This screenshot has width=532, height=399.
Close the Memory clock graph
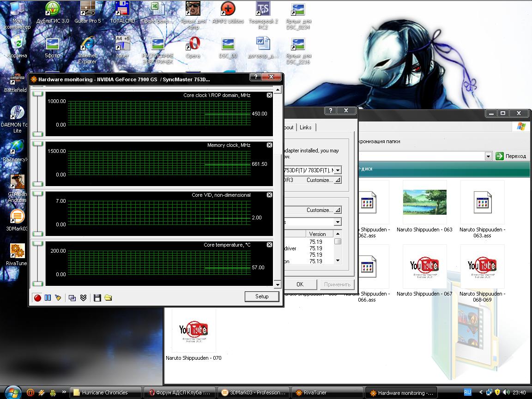click(269, 145)
